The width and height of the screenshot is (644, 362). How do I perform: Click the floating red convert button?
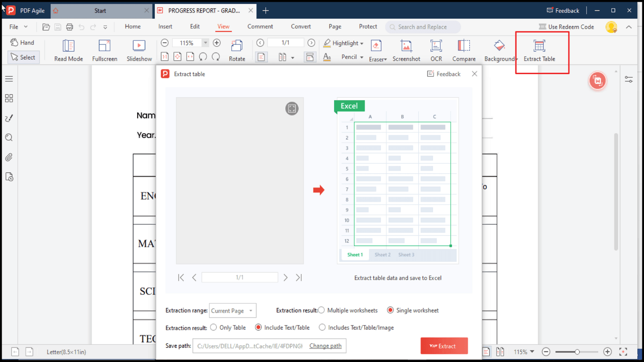coord(598,81)
